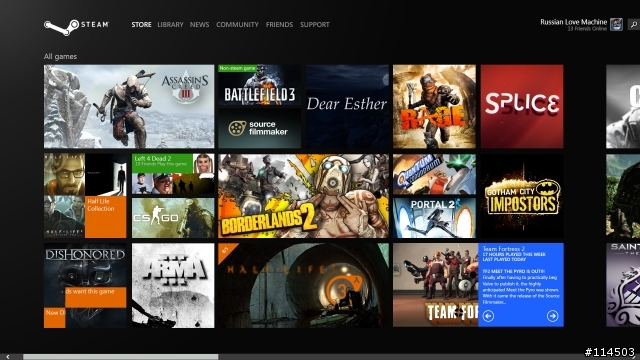Screen dimensions: 640x360
Task: Open the Portal 2 tile
Action: [x=434, y=218]
